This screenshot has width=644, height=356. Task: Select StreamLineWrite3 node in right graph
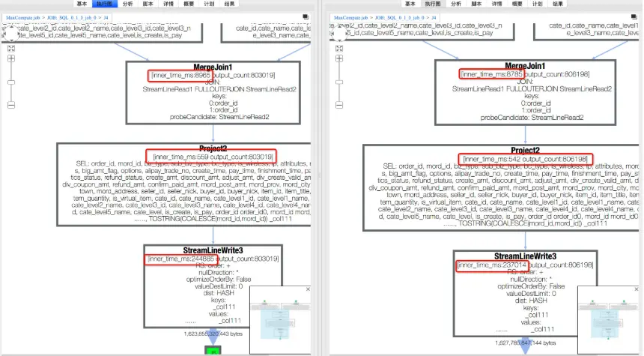(x=525, y=295)
